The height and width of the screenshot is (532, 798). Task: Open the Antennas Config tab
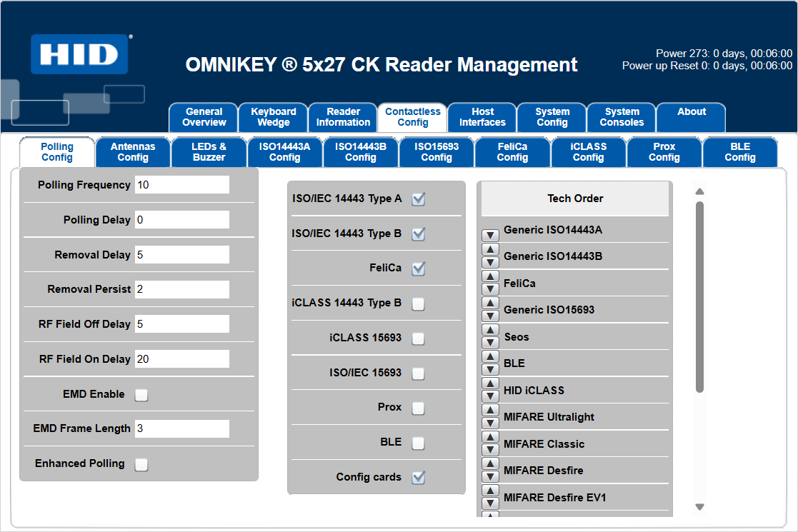[133, 152]
